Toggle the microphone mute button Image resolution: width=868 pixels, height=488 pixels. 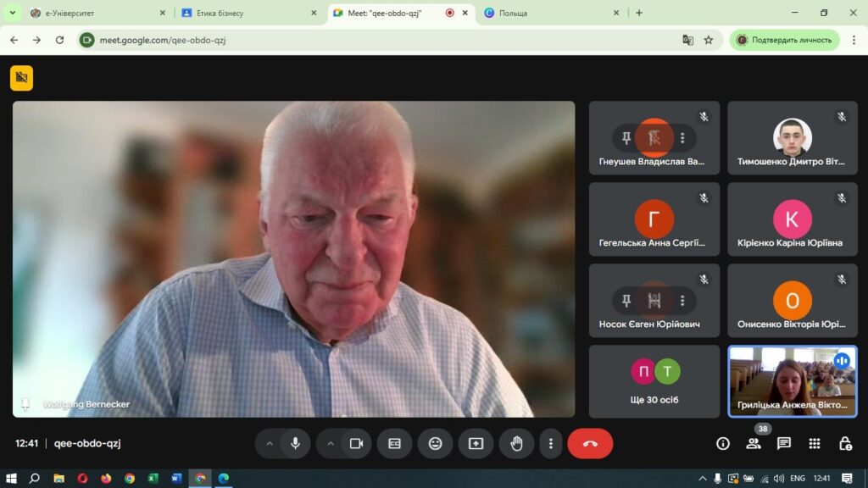(x=296, y=443)
